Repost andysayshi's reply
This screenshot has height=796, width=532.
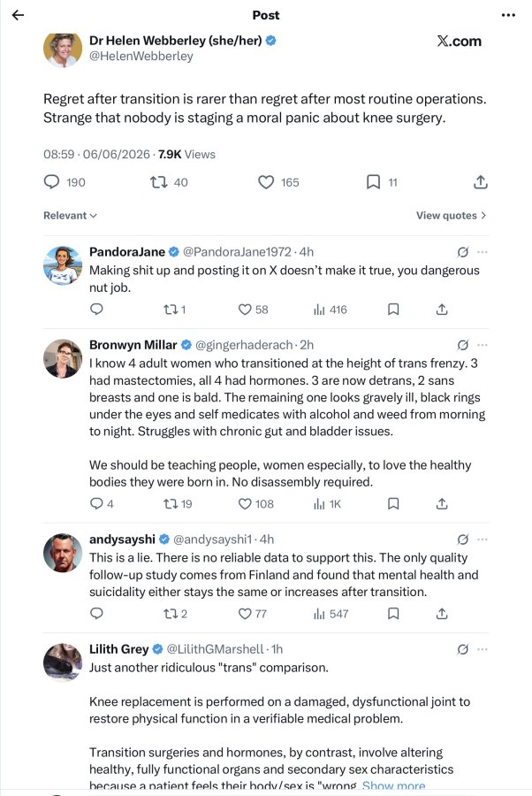tap(170, 614)
